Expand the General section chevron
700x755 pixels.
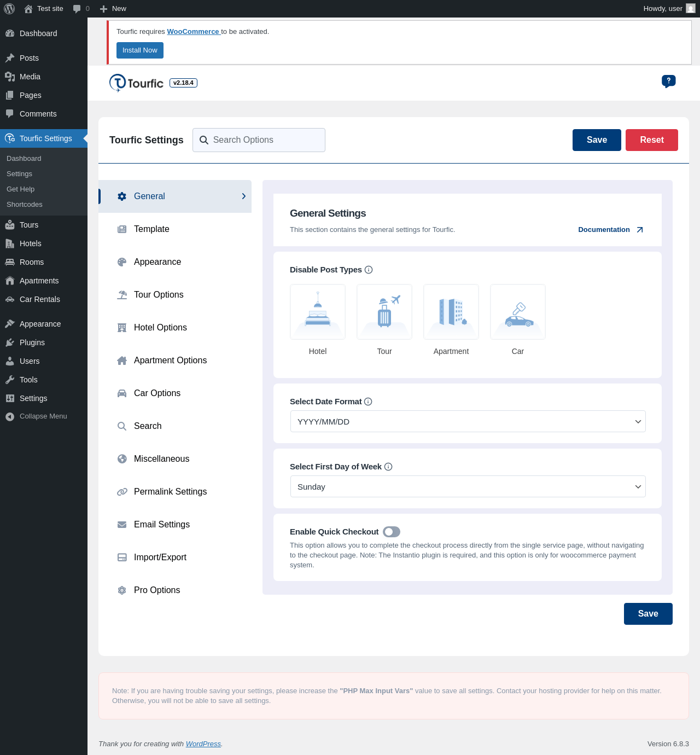point(244,196)
